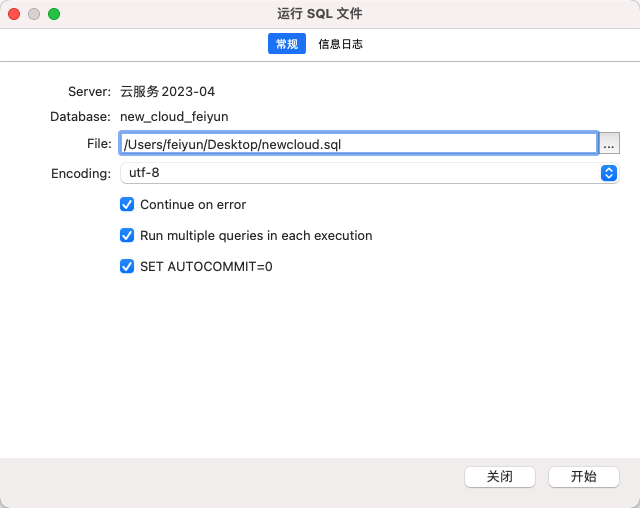
Task: Zoom the window with the green button
Action: (54, 14)
